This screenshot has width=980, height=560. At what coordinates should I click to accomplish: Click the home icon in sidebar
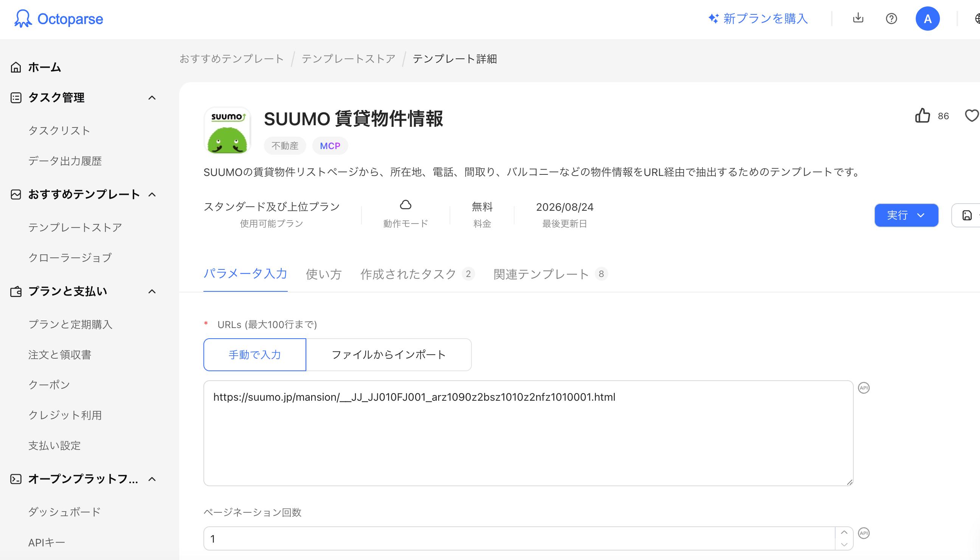(16, 67)
